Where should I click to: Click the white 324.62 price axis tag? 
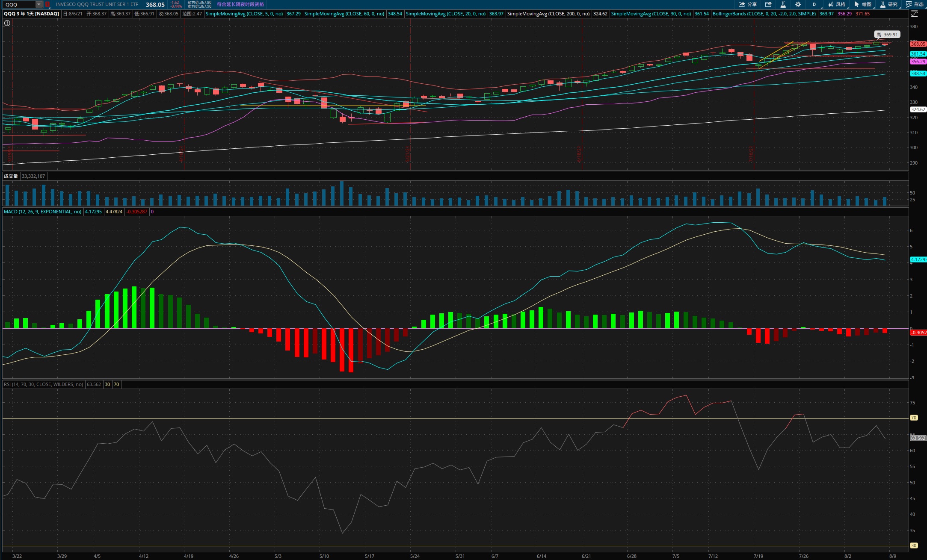point(918,109)
